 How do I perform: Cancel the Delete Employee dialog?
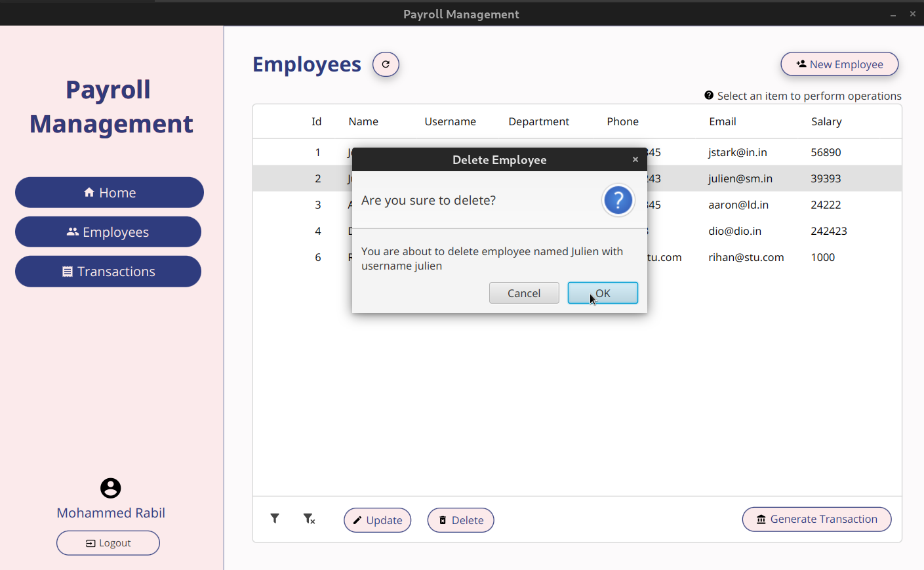pyautogui.click(x=524, y=293)
